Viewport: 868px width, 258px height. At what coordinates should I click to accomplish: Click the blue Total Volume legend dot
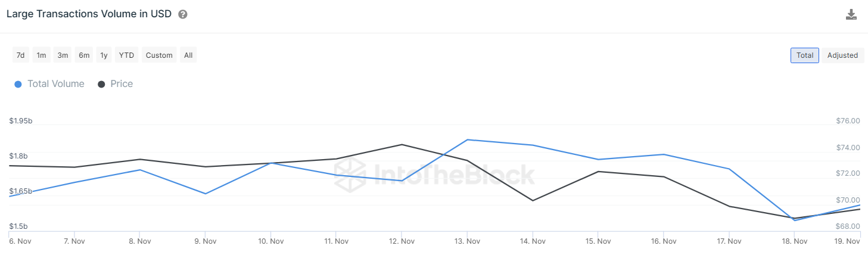pyautogui.click(x=18, y=84)
